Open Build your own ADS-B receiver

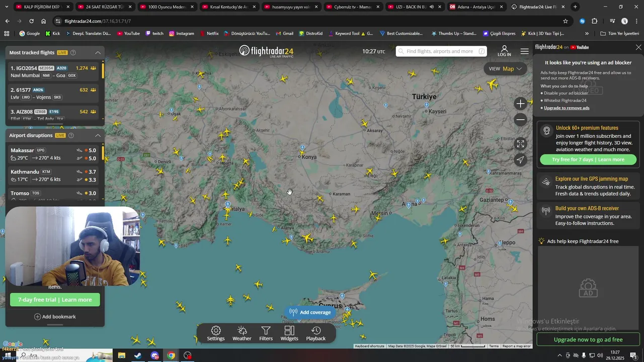588,216
